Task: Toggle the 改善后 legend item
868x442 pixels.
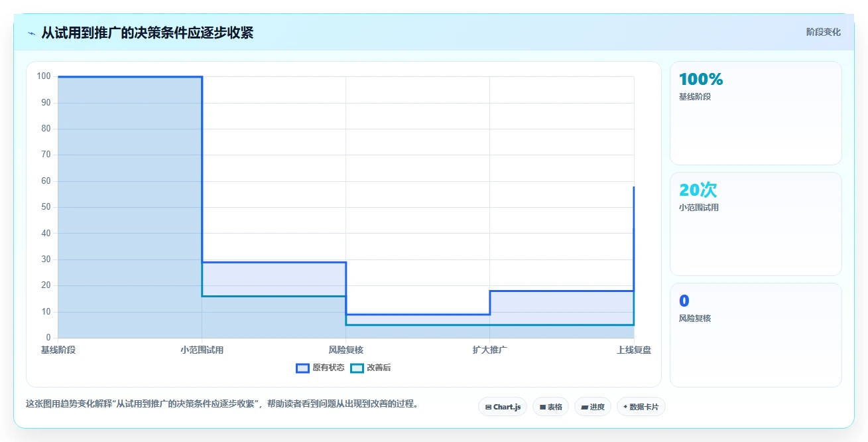Action: tap(370, 368)
